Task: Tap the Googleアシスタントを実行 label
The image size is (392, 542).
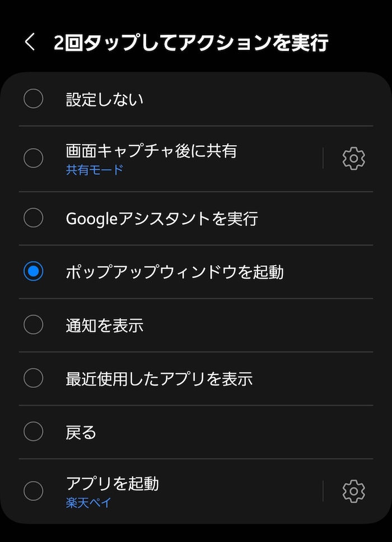Action: tap(162, 219)
